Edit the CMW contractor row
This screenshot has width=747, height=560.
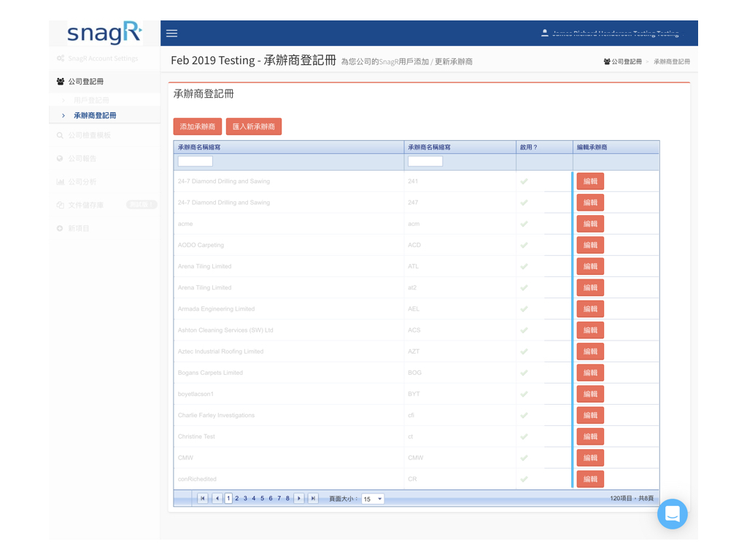pyautogui.click(x=590, y=458)
